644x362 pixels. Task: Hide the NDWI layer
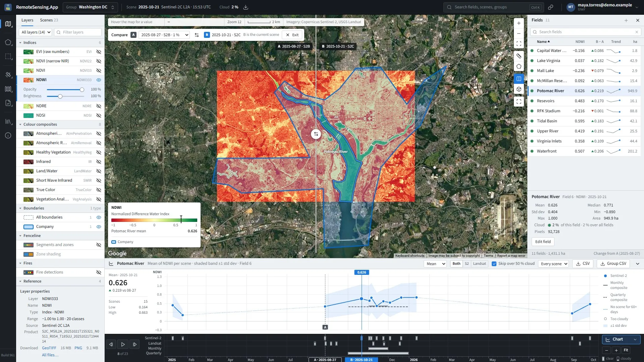(99, 80)
